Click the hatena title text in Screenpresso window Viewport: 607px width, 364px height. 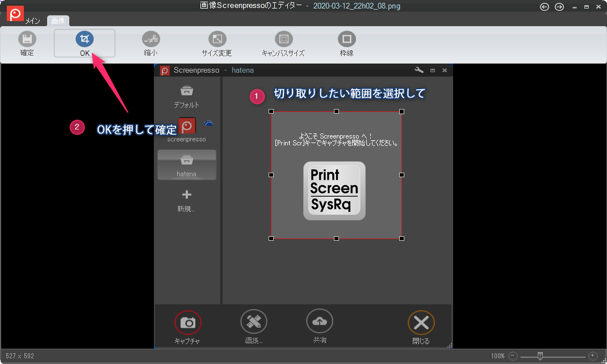click(x=242, y=70)
